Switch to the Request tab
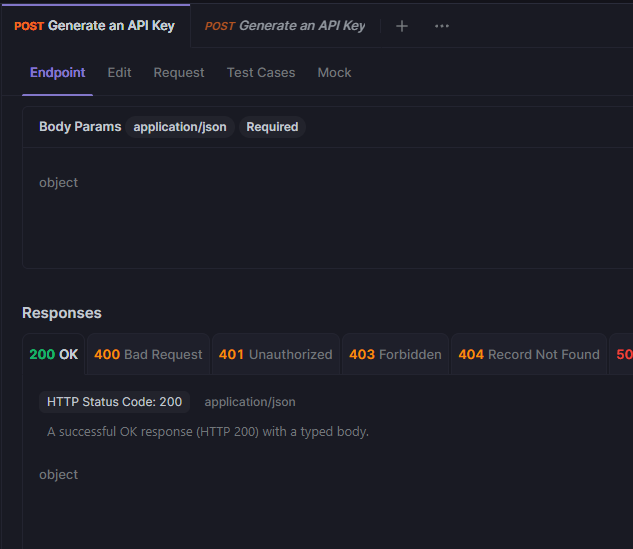 [179, 73]
